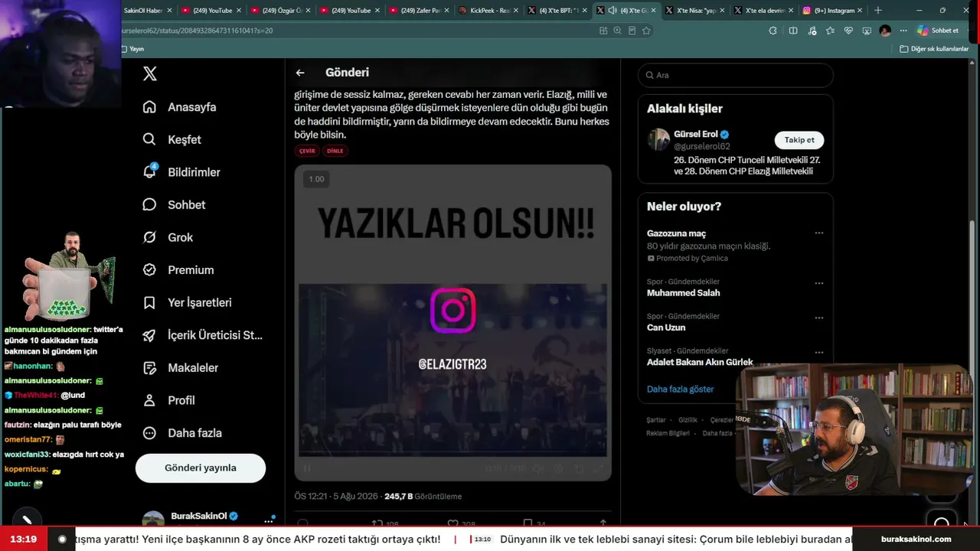Click the browser favorites star icon

646,31
